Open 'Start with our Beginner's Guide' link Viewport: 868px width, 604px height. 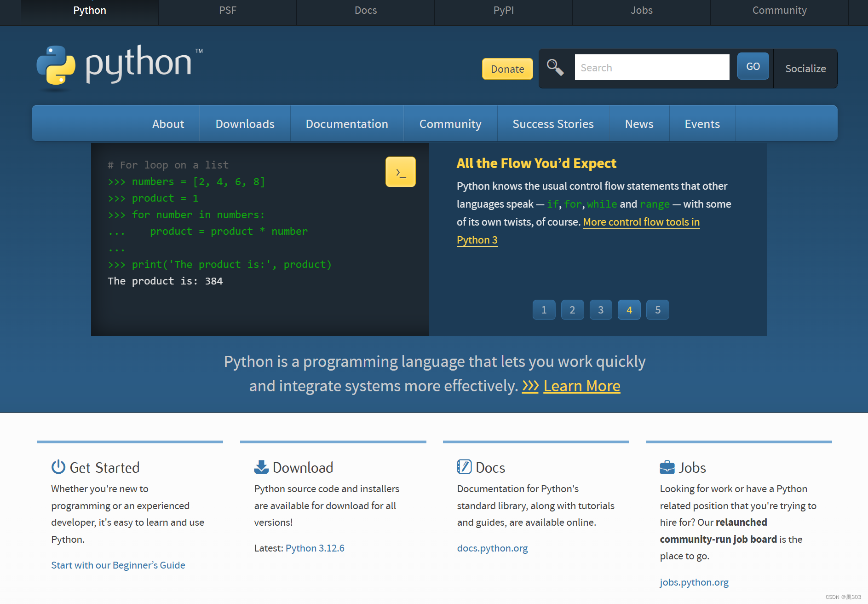[118, 565]
